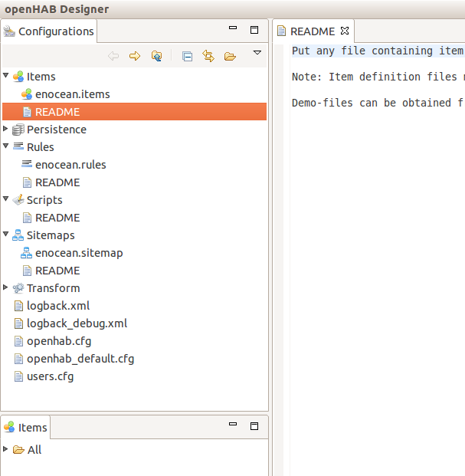This screenshot has width=465, height=476.
Task: Expand the Persistence tree node
Action: coord(5,129)
